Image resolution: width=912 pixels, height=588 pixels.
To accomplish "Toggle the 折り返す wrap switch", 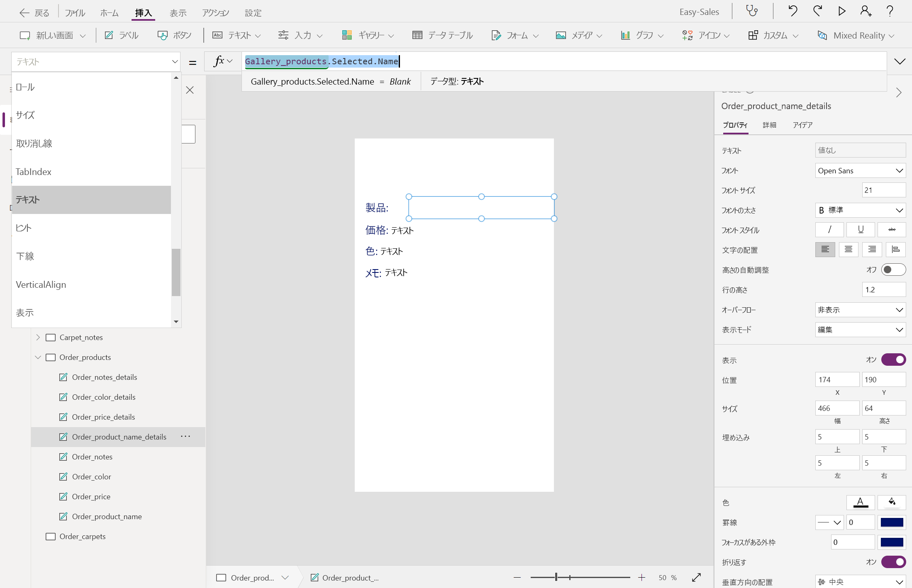I will pyautogui.click(x=893, y=562).
